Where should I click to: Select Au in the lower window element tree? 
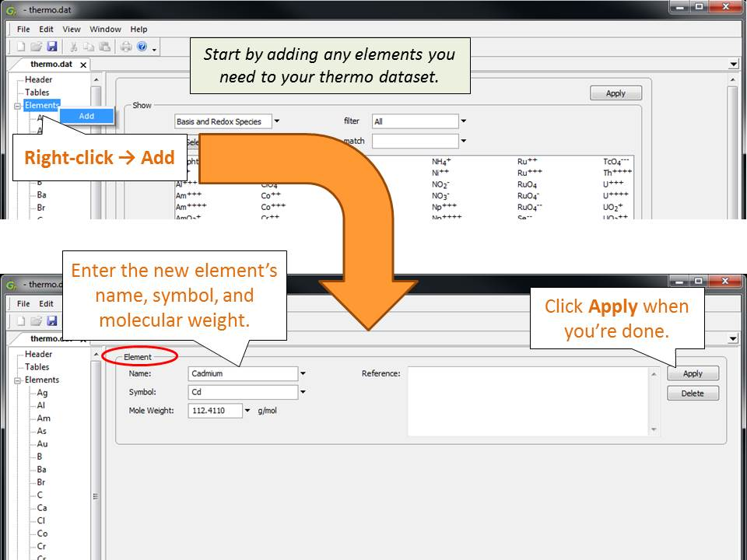42,444
